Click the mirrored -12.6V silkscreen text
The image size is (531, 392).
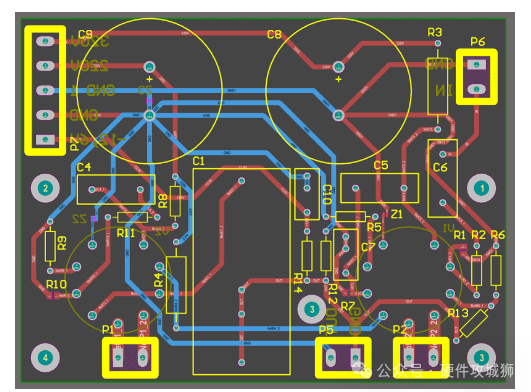98,139
